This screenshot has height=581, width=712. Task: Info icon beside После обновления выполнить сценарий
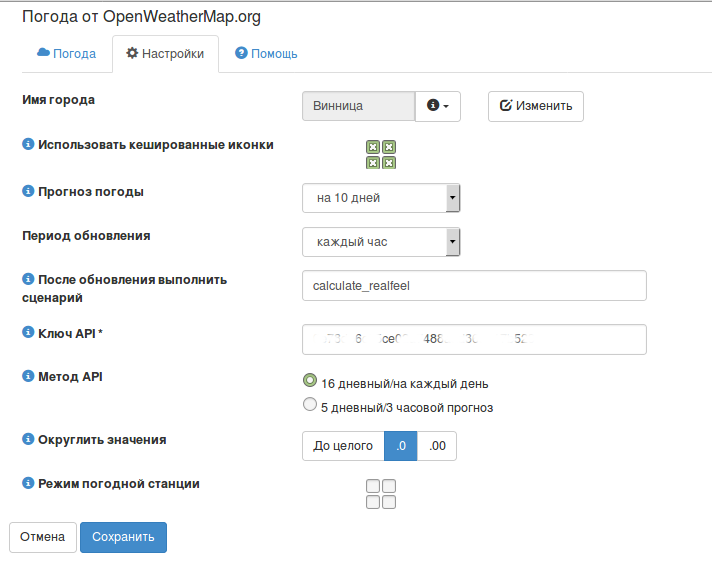coord(28,279)
